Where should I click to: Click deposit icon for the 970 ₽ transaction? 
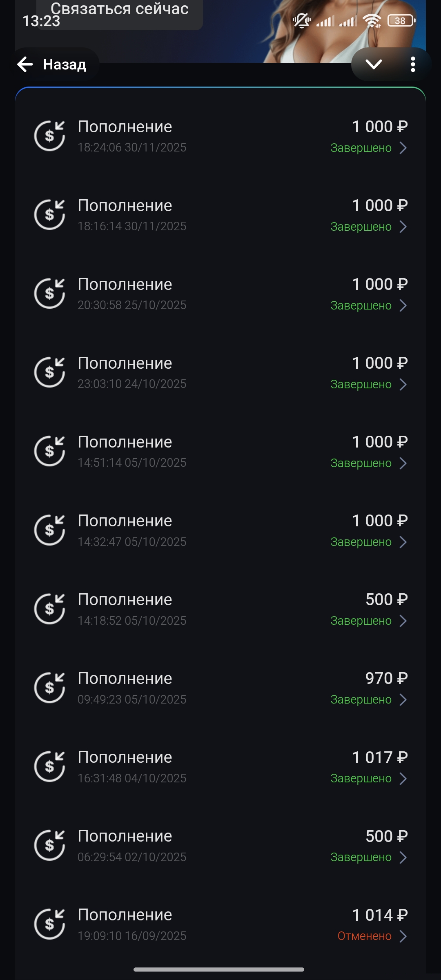tap(49, 688)
